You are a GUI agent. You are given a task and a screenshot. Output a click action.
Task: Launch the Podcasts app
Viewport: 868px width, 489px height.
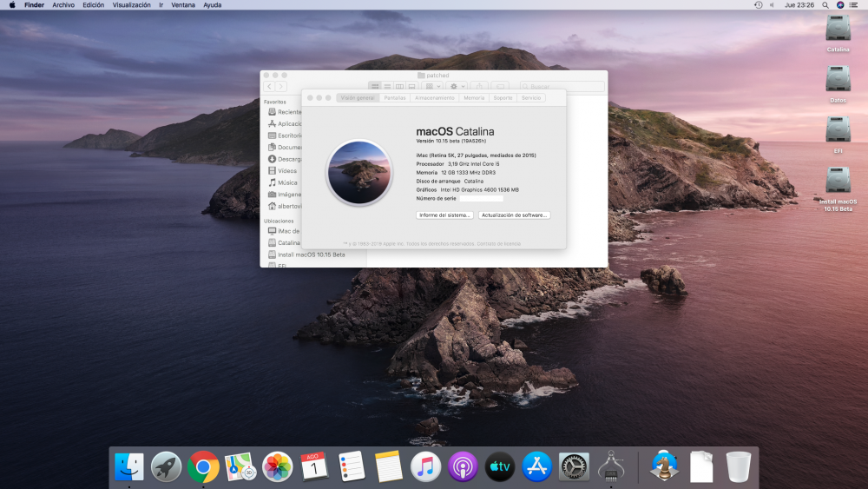click(x=463, y=466)
